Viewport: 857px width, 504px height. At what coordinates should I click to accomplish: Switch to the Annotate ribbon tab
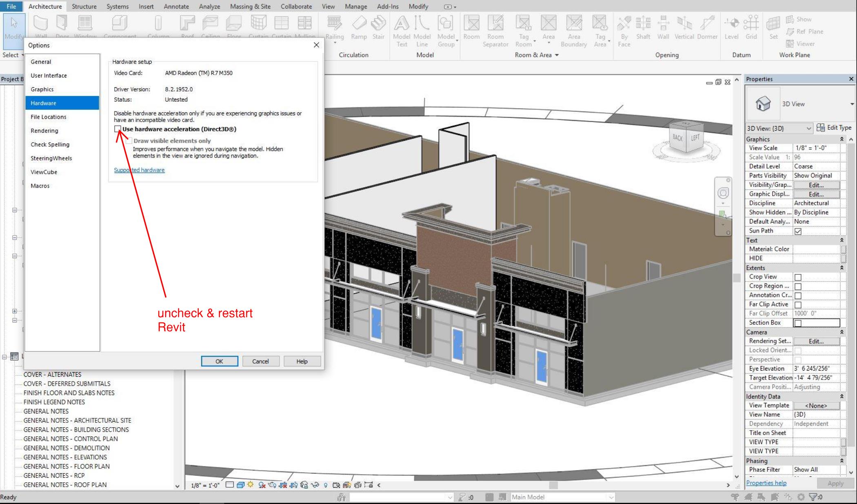[176, 7]
